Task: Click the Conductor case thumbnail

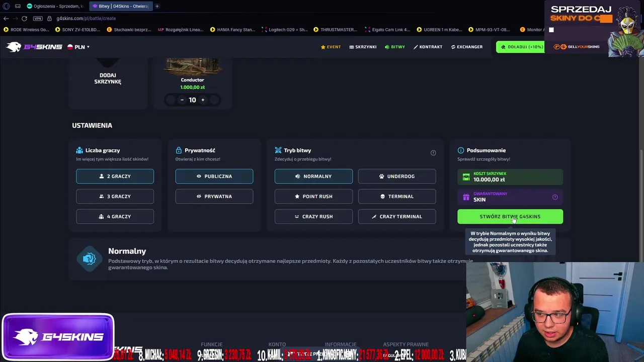Action: 192,66
